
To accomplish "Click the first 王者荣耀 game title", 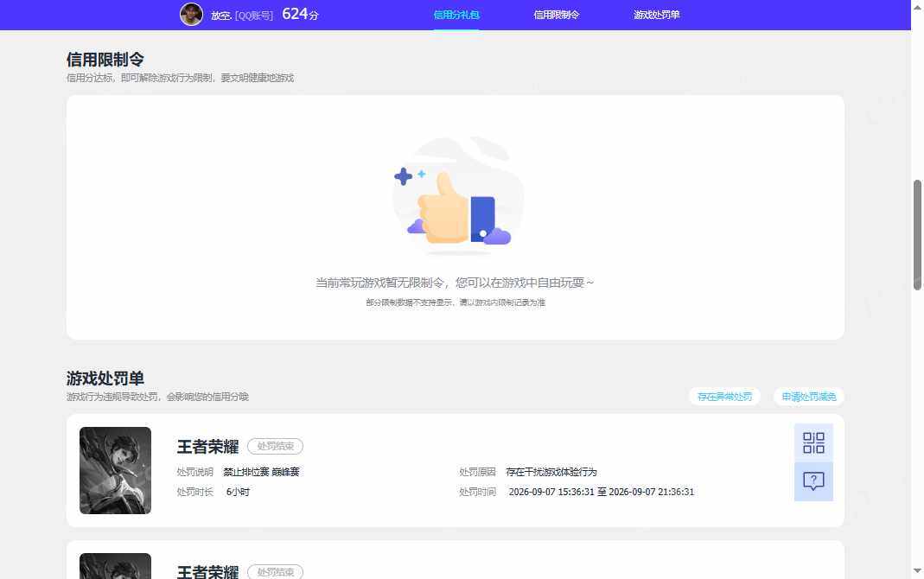I will 207,447.
